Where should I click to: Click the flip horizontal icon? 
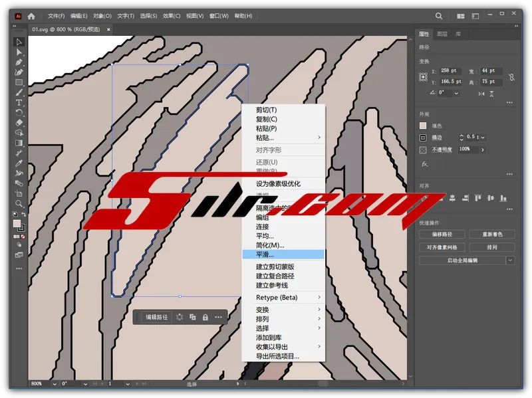[481, 94]
